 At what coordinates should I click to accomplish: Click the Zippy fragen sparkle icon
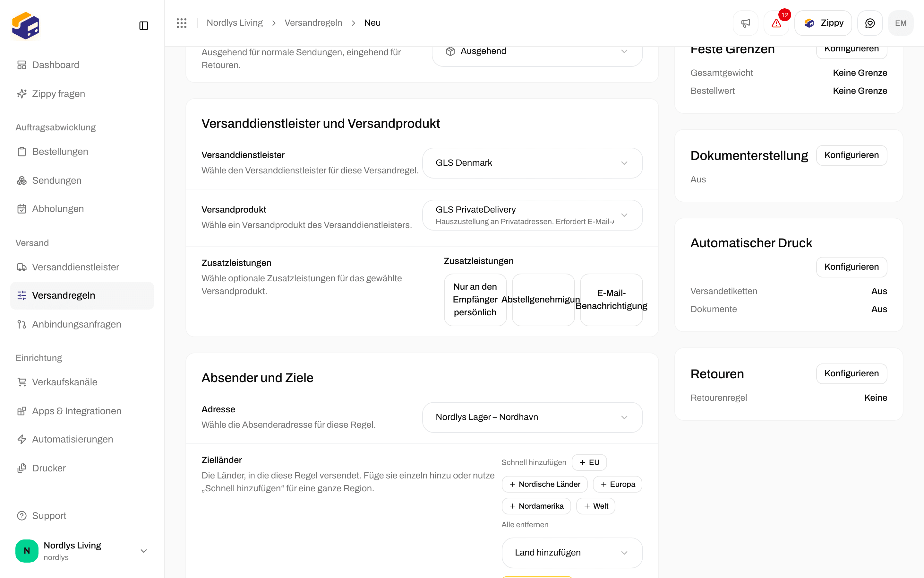click(x=22, y=94)
